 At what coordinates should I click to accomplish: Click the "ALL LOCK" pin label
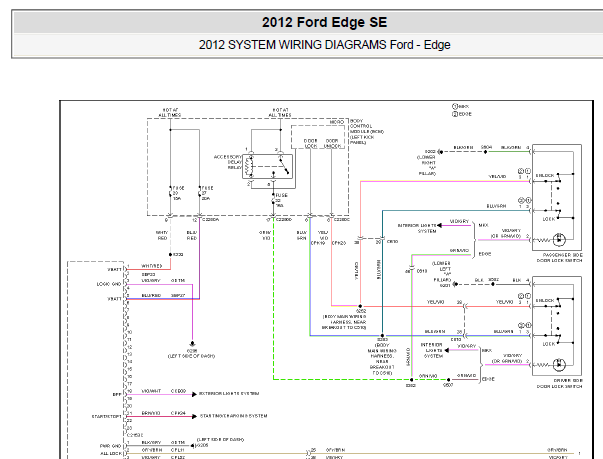(111, 454)
